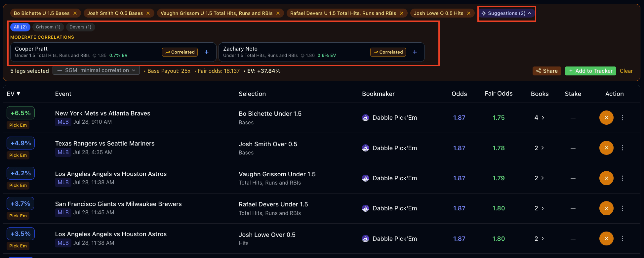This screenshot has height=258, width=644.
Task: Remove Rafael Devers U 1.5 chip
Action: click(x=402, y=13)
